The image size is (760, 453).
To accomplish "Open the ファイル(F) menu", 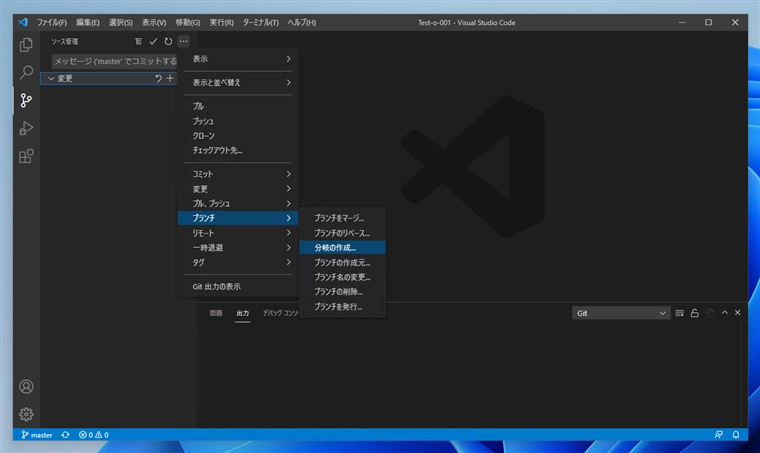I will click(52, 22).
